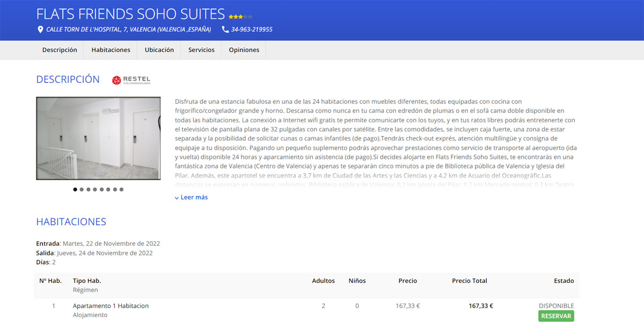Select the fourth carousel dot
Viewport: 644px width, 322px height.
[95, 189]
